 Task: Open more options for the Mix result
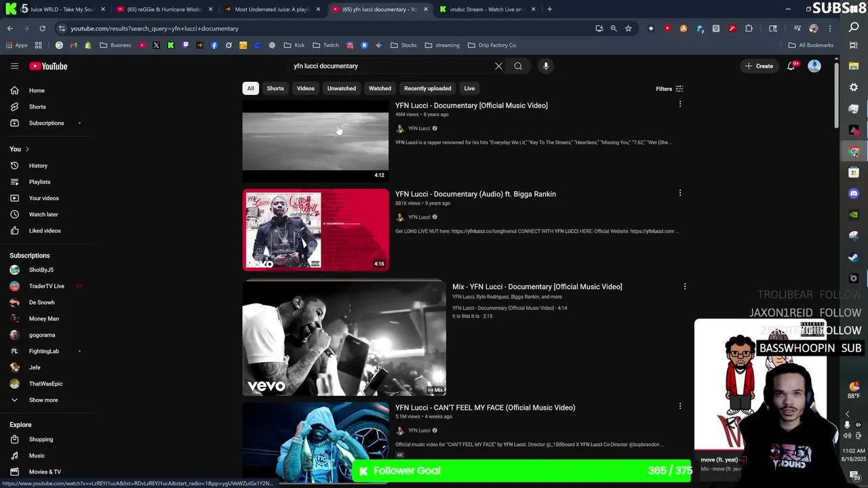tap(685, 287)
